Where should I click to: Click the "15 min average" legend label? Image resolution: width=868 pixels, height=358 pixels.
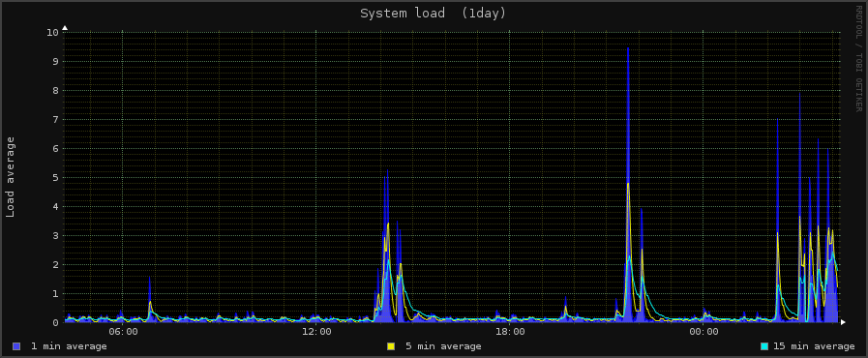click(814, 346)
